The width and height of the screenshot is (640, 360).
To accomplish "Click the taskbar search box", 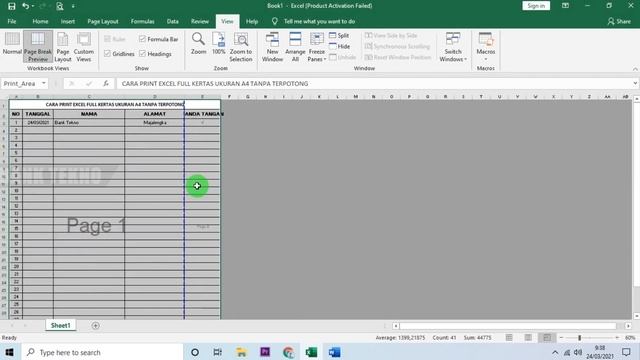I will pos(101,352).
